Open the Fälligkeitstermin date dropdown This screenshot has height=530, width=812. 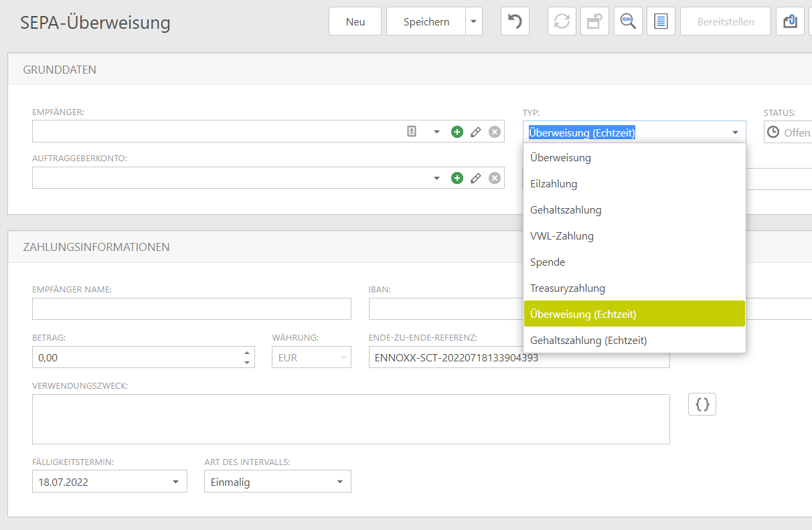tap(176, 482)
